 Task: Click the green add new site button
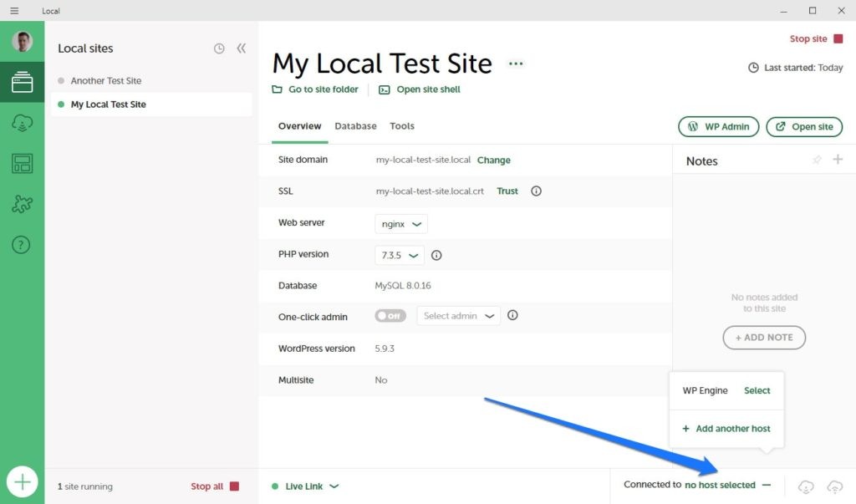tap(23, 482)
